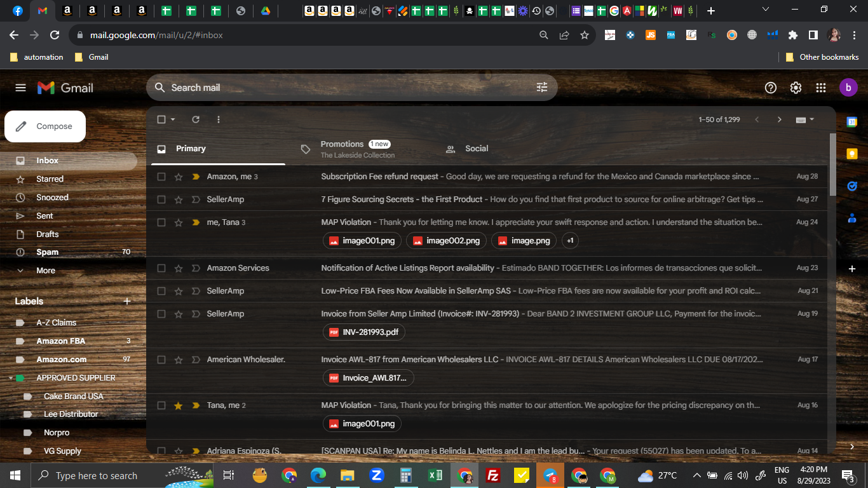
Task: Mark the INV-281993 invoice email as important
Action: [196, 314]
